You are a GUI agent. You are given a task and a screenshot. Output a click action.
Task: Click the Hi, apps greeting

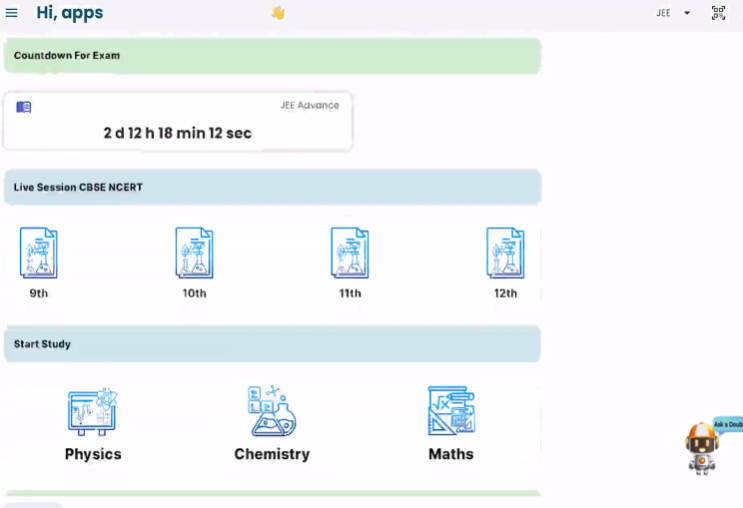tap(70, 13)
